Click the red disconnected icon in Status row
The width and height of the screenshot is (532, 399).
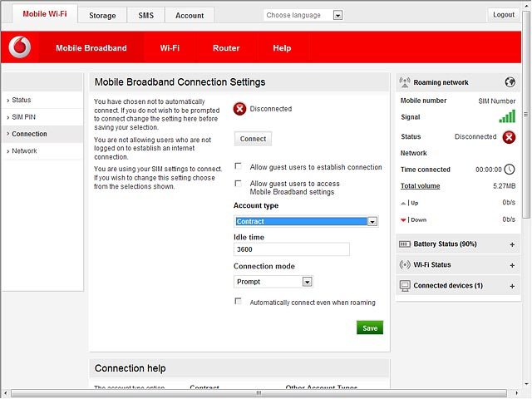(509, 137)
